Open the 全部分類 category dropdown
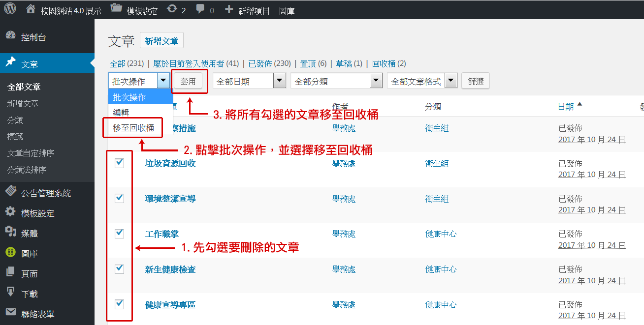Screen dimensions: 644x325 pyautogui.click(x=336, y=81)
